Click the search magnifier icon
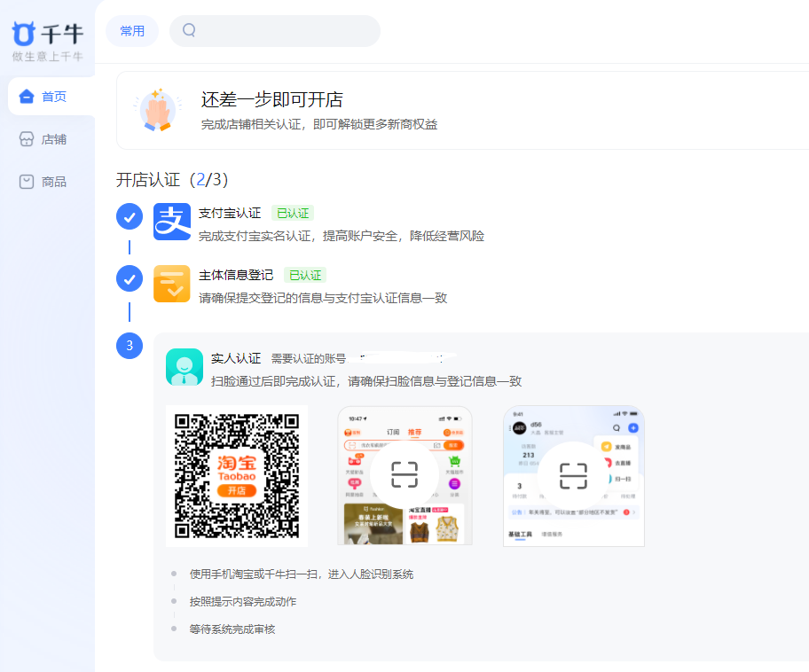The height and width of the screenshot is (672, 809). (189, 30)
